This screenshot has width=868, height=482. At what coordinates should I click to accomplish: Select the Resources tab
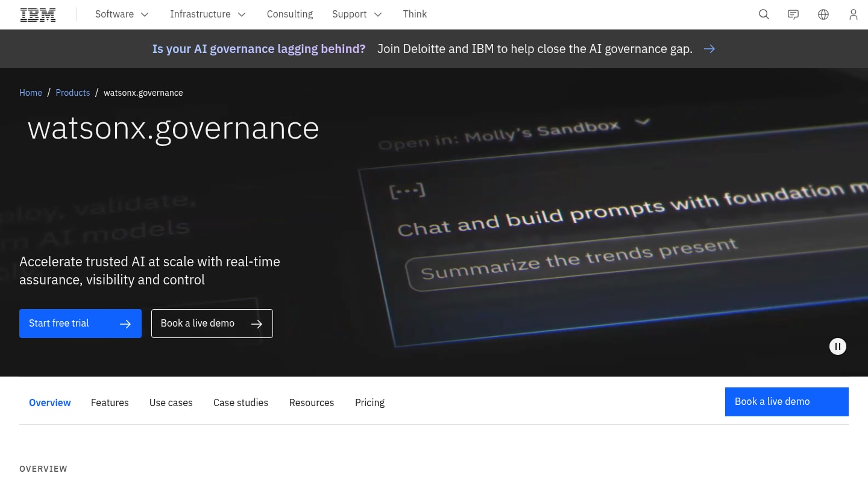coord(312,402)
